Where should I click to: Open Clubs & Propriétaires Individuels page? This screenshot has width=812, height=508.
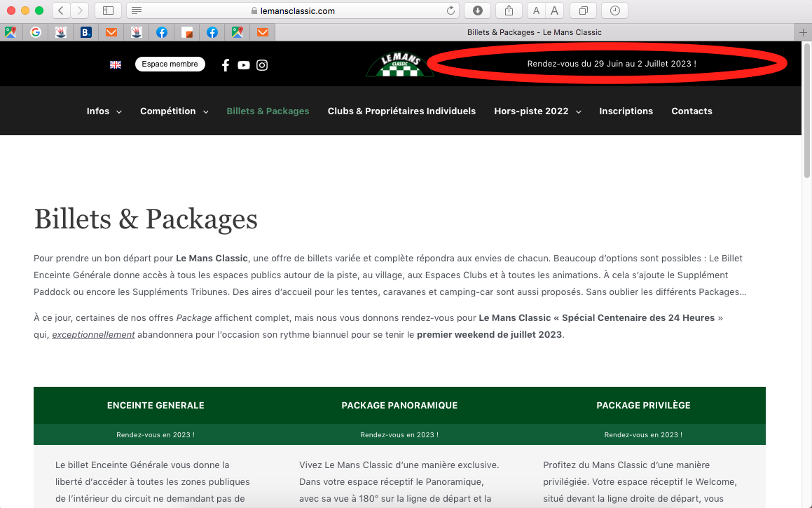(x=401, y=111)
